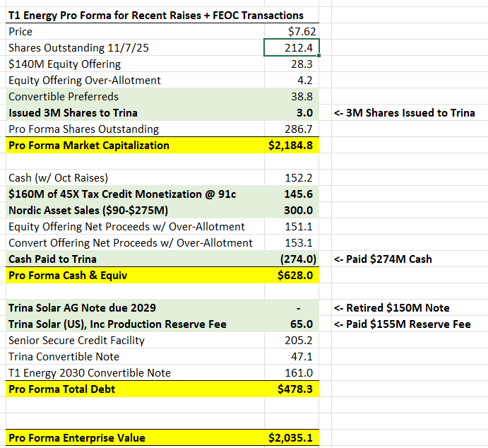The image size is (488, 448).
Task: Click 'Pro Forma Enterprise Value' highlighted label
Action: 76,438
